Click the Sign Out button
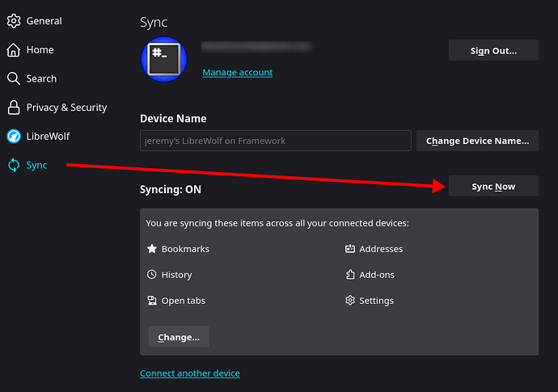The width and height of the screenshot is (558, 392). pyautogui.click(x=493, y=50)
